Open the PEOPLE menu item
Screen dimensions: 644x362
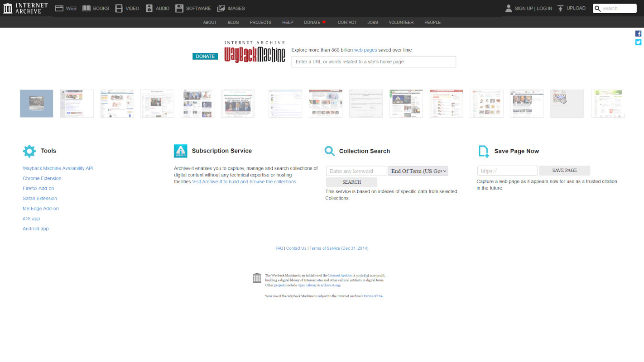(433, 22)
